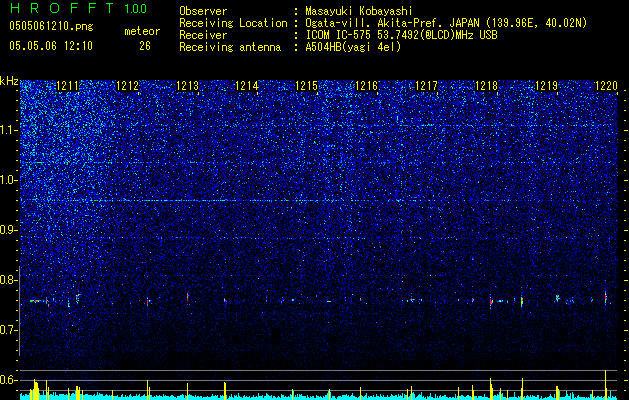Select the filename 0505061210.png

pyautogui.click(x=51, y=26)
